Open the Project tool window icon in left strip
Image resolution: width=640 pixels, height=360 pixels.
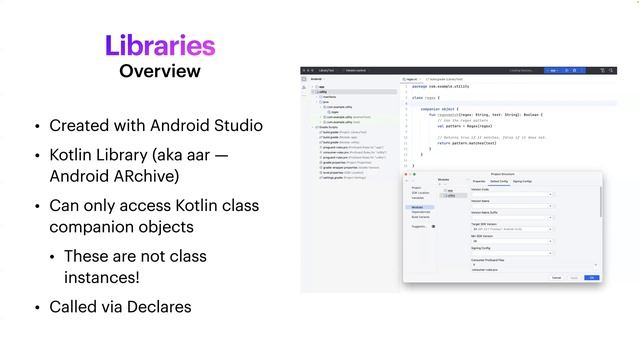(x=304, y=79)
